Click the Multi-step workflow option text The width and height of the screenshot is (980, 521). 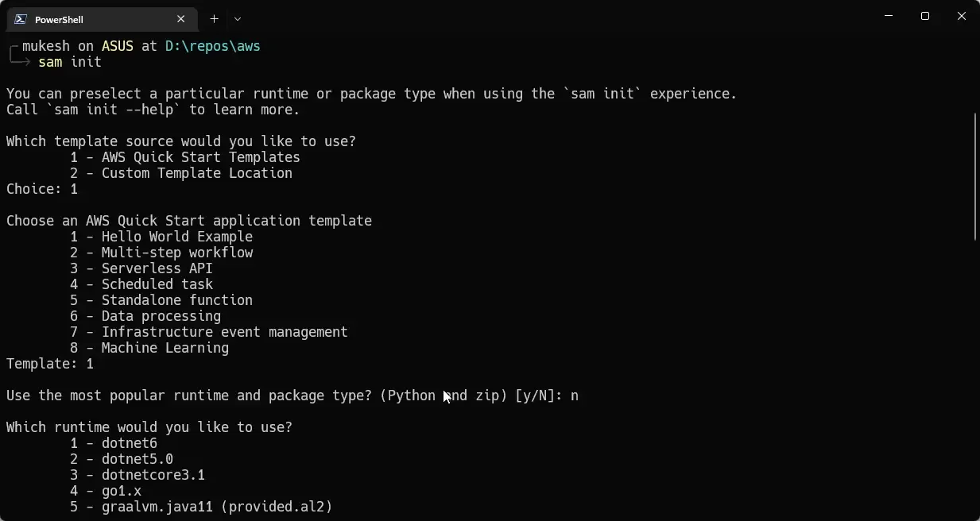pos(176,252)
